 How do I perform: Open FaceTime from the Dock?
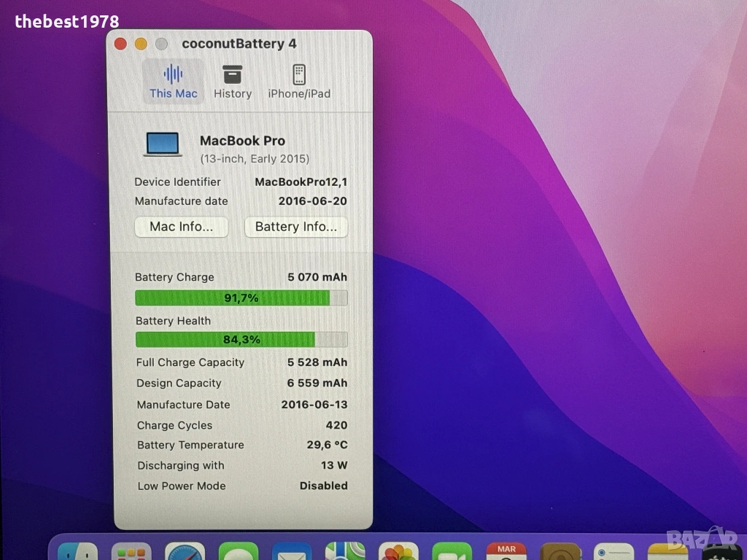[x=452, y=552]
